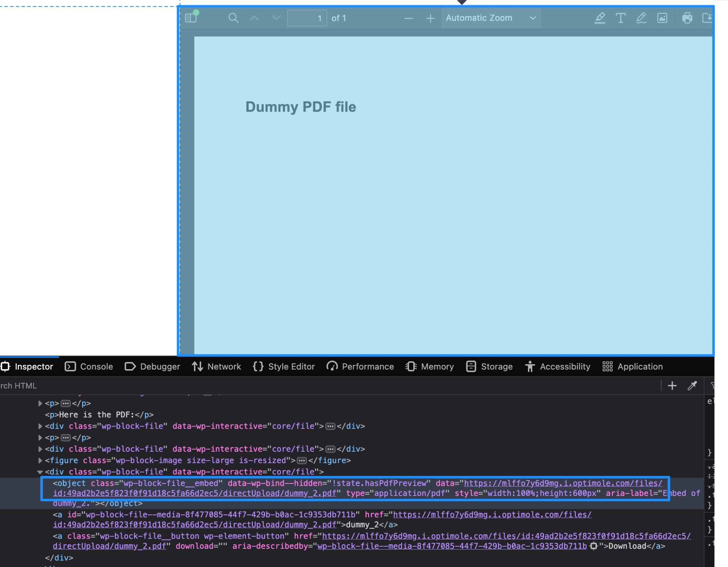Click the page number field
The width and height of the screenshot is (728, 567).
point(307,18)
